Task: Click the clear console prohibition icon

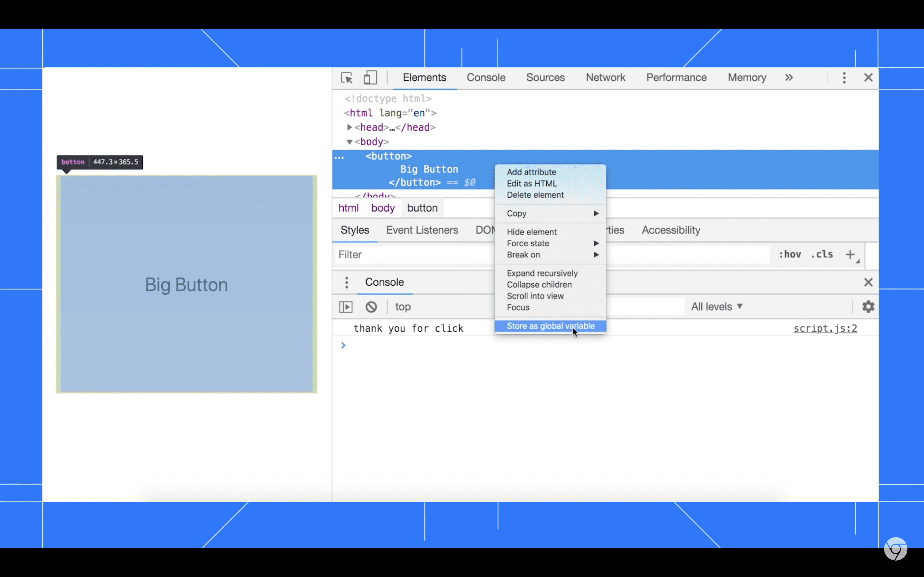Action: (x=371, y=306)
